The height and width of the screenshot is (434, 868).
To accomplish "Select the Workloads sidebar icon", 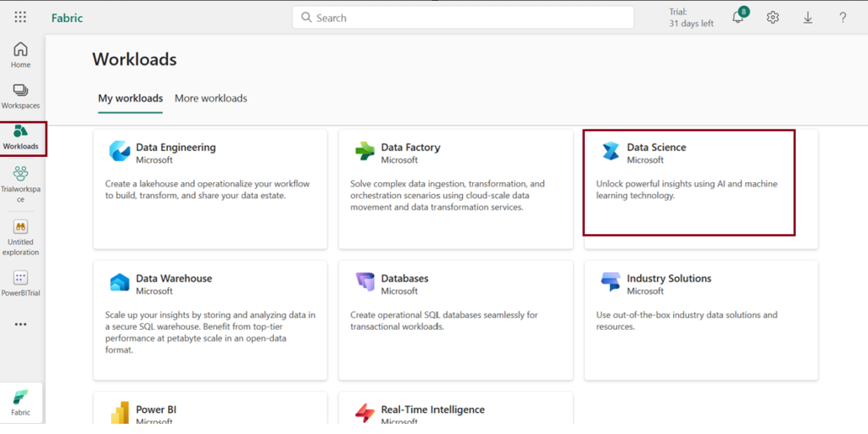I will point(21,138).
